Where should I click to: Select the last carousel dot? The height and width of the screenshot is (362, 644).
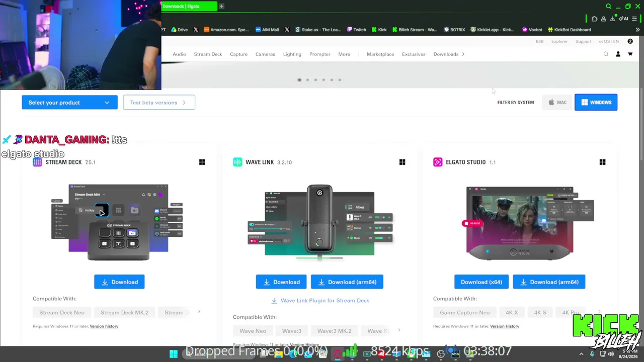point(340,80)
